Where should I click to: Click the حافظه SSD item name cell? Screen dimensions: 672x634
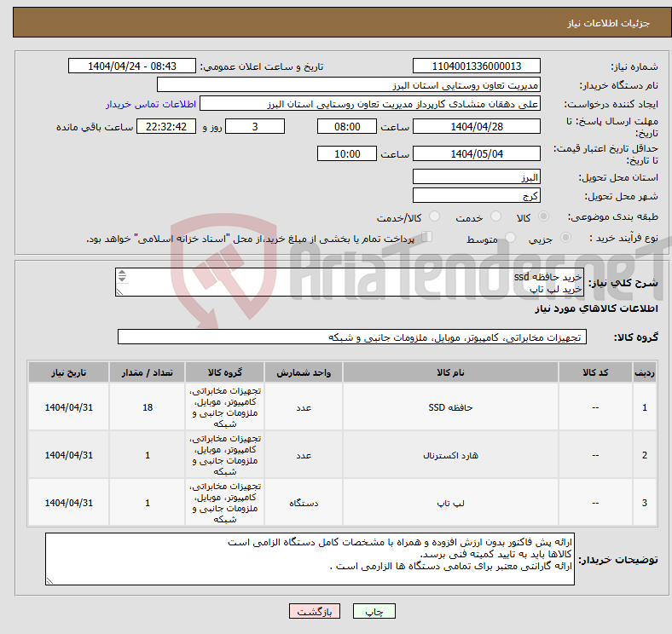point(450,407)
